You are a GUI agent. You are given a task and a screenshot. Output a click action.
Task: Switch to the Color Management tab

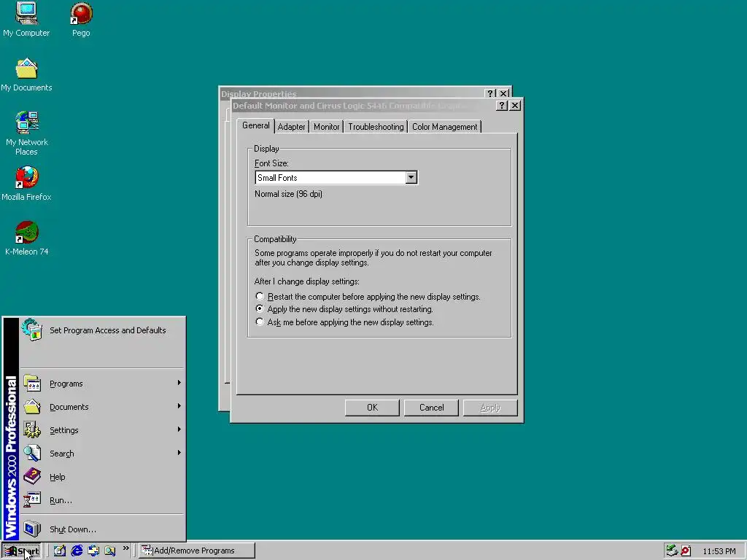click(444, 127)
